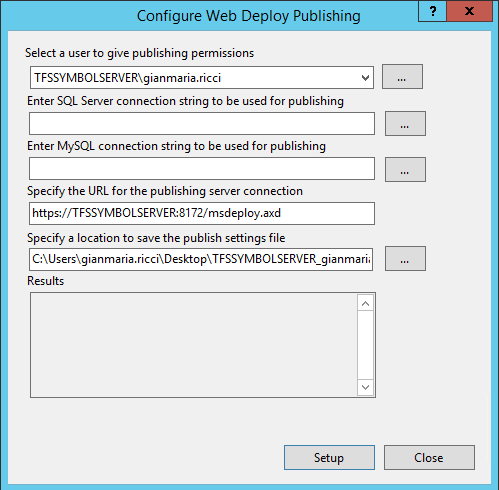Click the SQL Server connection string field
This screenshot has height=490, width=499.
click(x=202, y=124)
